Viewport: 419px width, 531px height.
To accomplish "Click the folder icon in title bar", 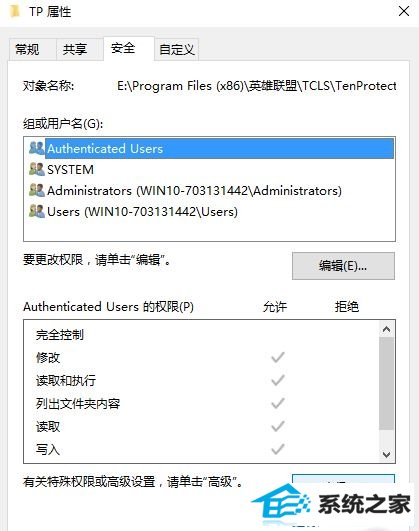I will tap(15, 12).
